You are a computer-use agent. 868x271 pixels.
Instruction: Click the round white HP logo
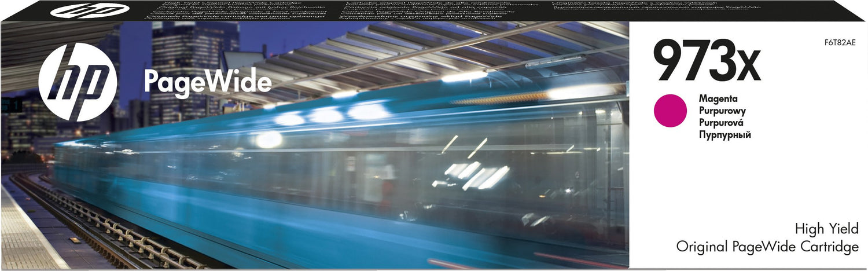(x=78, y=82)
